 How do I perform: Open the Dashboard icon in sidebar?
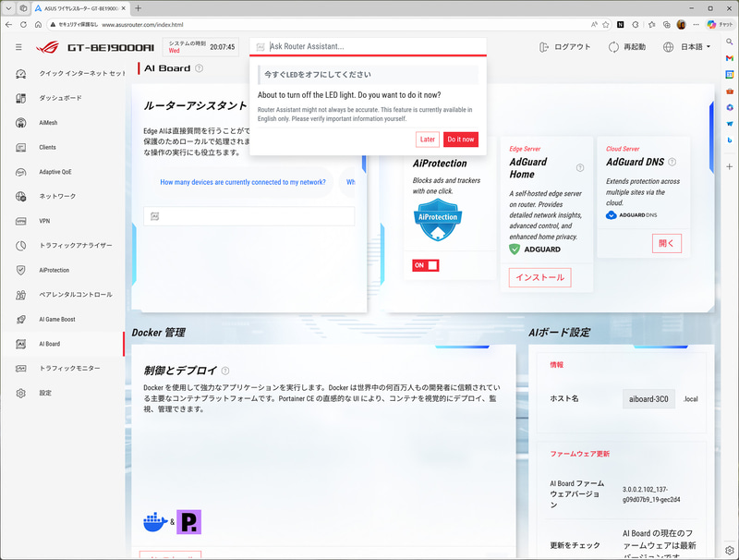point(20,98)
